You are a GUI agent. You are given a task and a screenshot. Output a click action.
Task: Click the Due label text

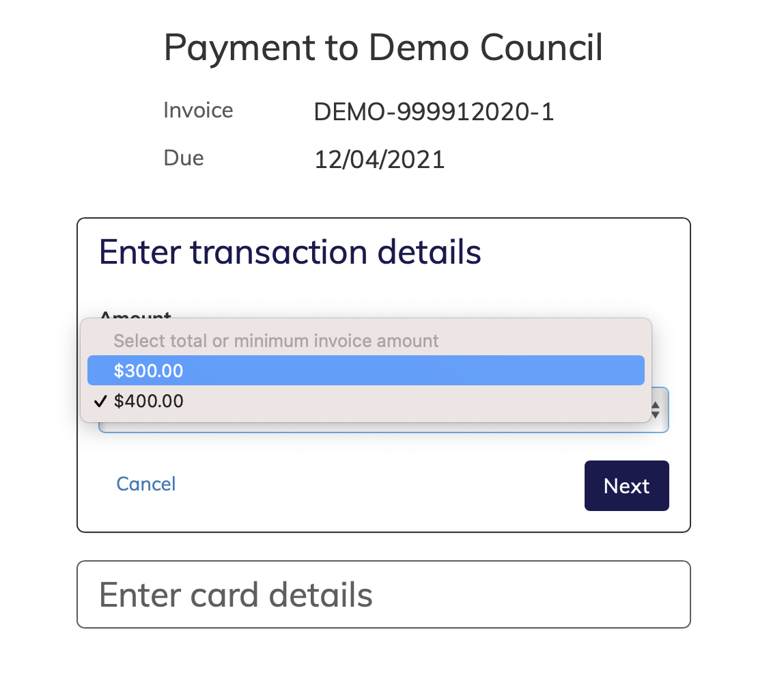(x=183, y=158)
